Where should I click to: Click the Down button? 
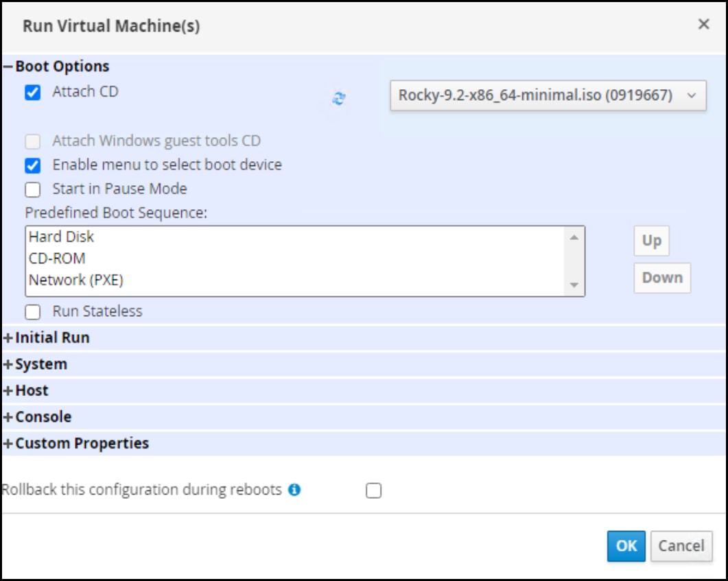coord(663,278)
